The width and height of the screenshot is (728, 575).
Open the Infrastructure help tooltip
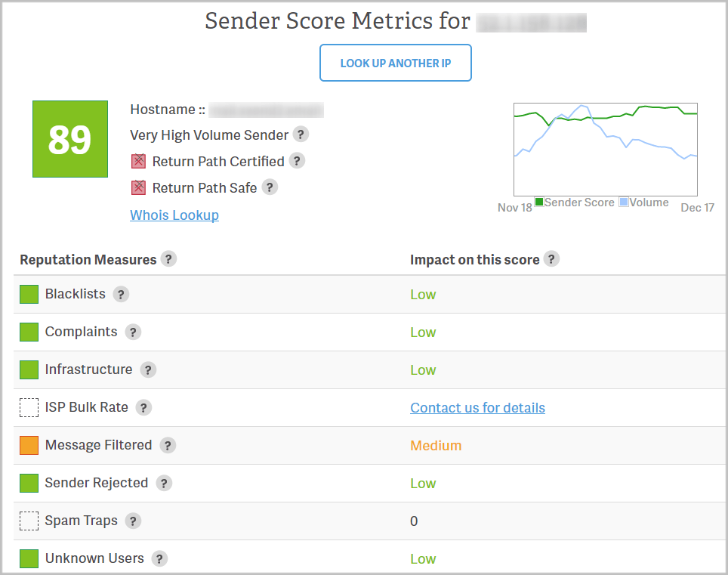(148, 369)
